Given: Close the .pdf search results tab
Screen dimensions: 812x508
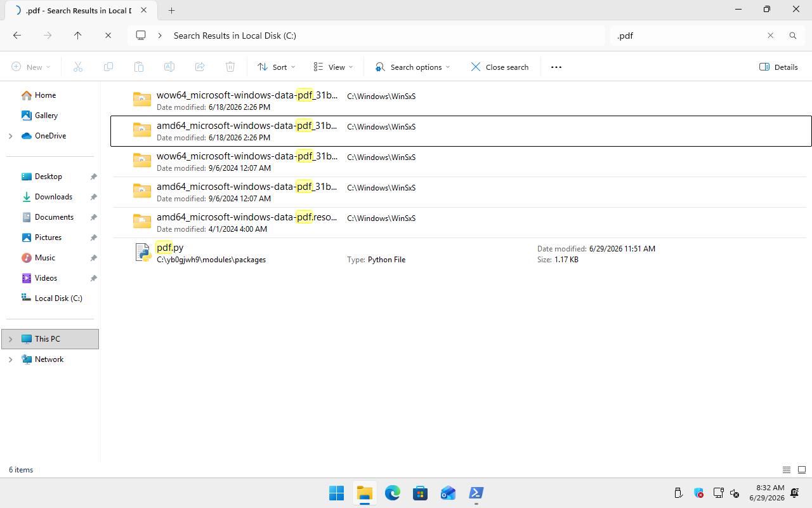Looking at the screenshot, I should coord(144,10).
